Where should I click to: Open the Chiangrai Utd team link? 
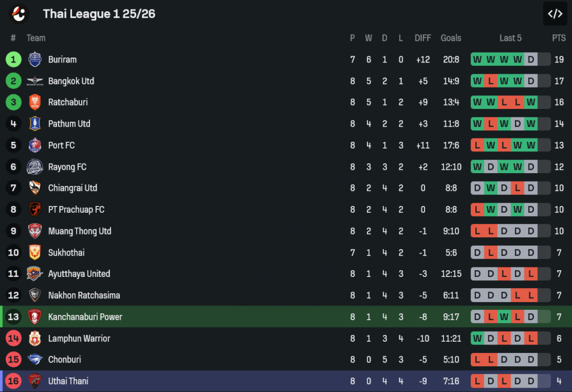click(x=73, y=188)
